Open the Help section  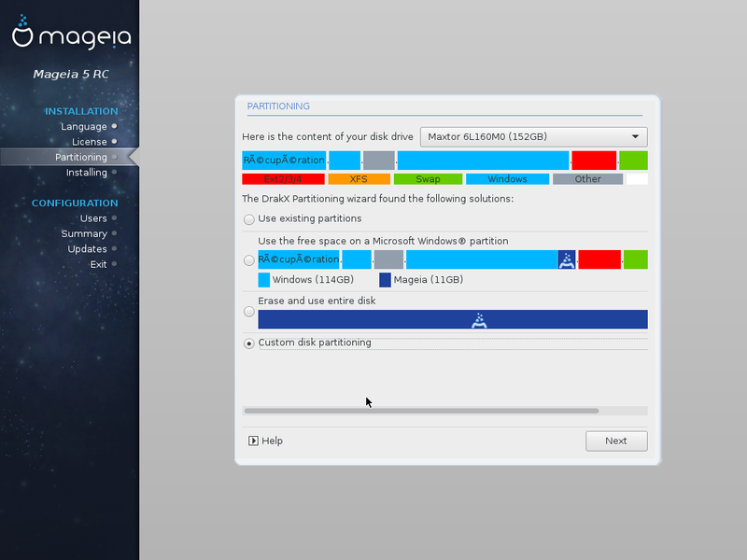click(x=266, y=441)
